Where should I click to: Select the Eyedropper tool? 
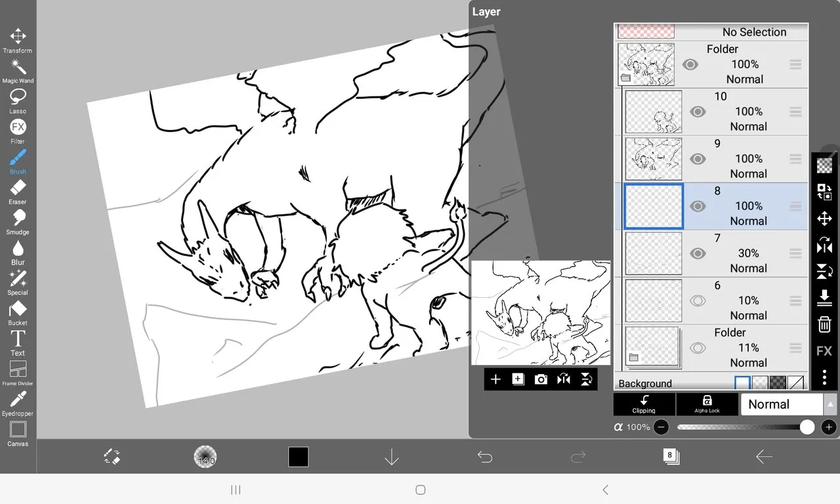18,404
